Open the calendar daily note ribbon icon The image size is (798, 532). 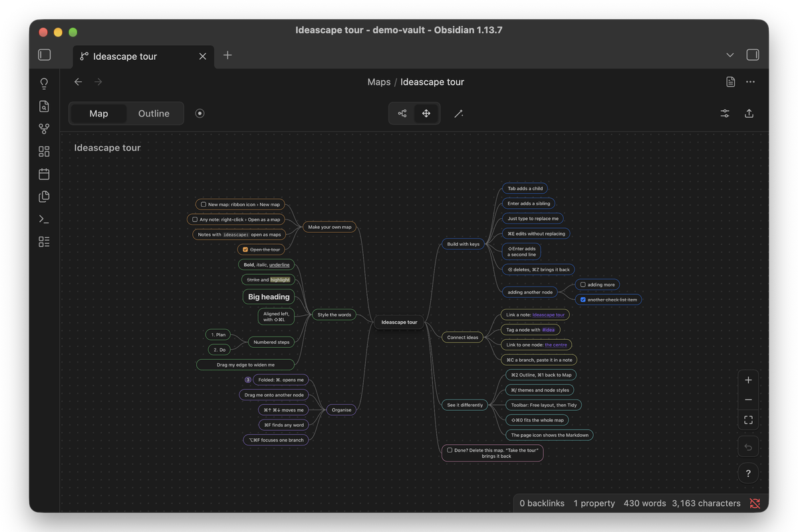[44, 174]
